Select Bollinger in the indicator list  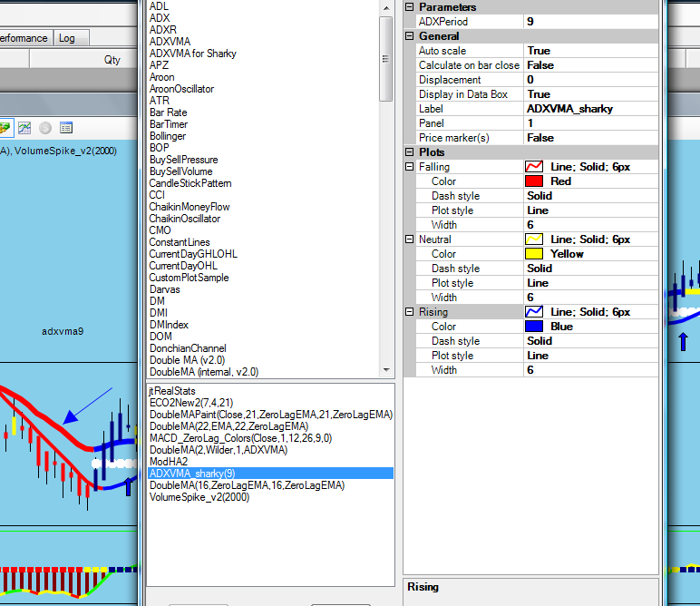point(168,136)
